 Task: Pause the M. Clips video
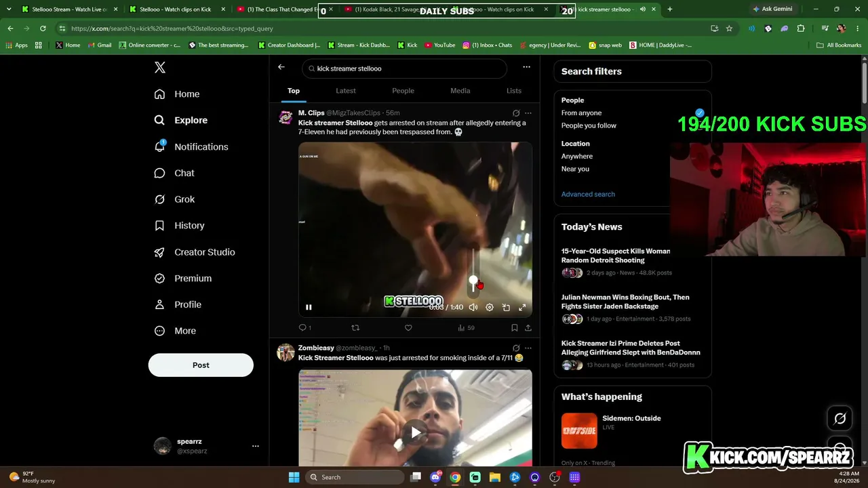click(x=309, y=307)
